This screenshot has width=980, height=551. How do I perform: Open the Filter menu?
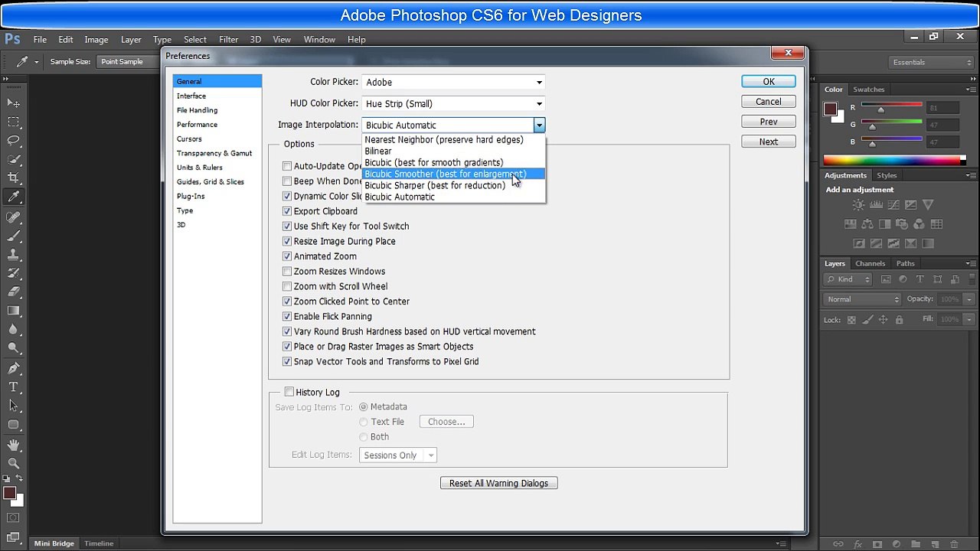tap(228, 39)
